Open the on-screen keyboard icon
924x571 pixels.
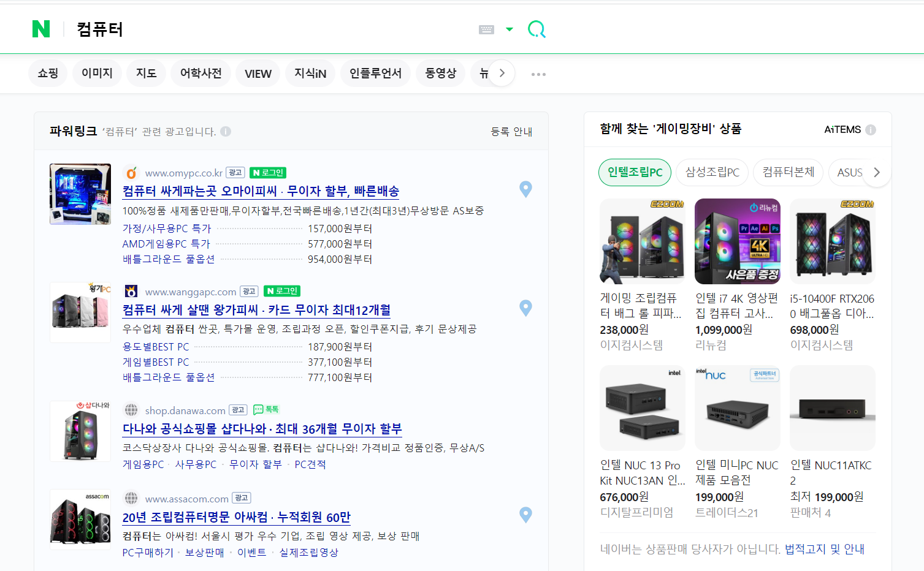pos(486,29)
